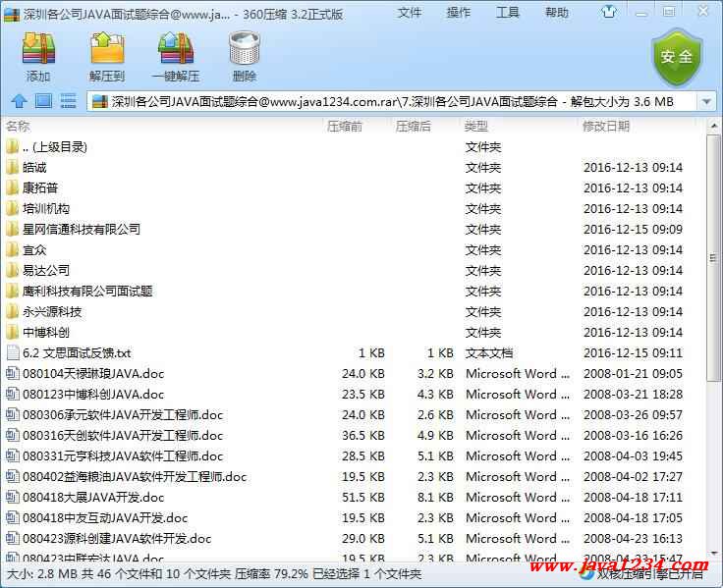Image resolution: width=723 pixels, height=588 pixels.
Task: Click the 080123中博科创JAVA.doc Word icon
Action: coord(13,395)
